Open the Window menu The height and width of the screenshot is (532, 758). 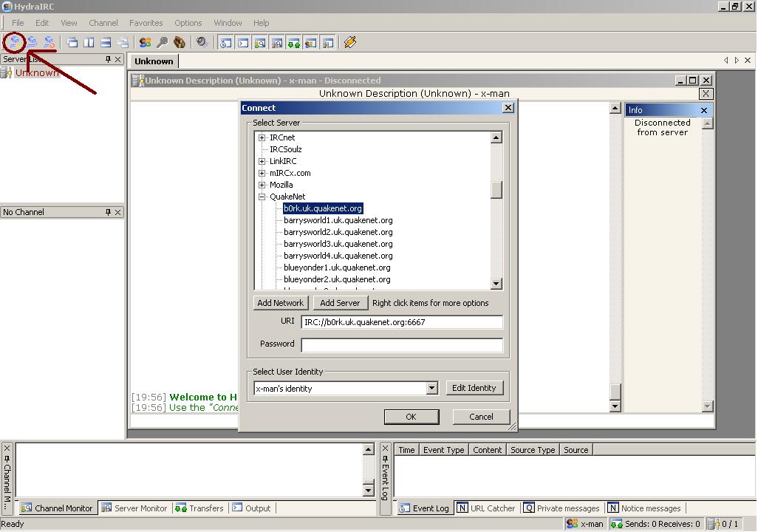pyautogui.click(x=228, y=23)
